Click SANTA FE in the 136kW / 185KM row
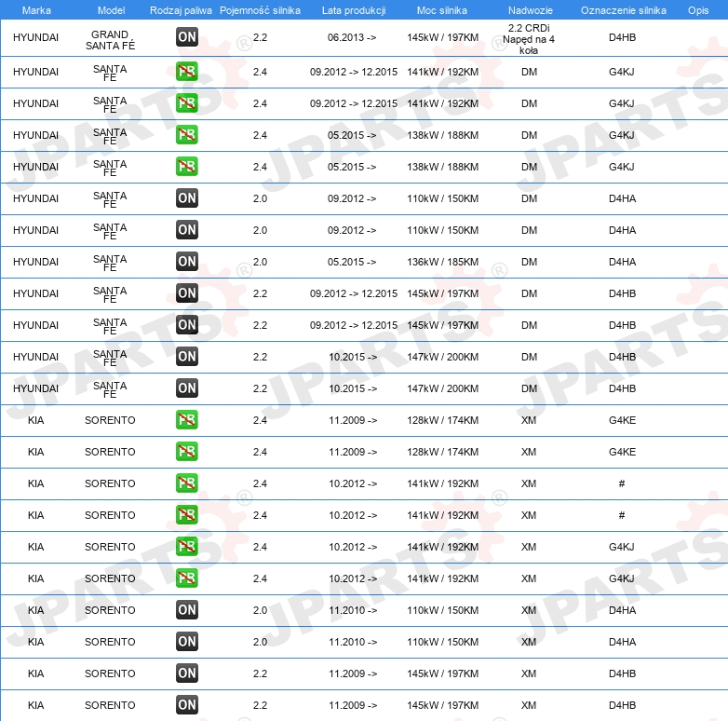The width and height of the screenshot is (728, 721). (x=110, y=263)
